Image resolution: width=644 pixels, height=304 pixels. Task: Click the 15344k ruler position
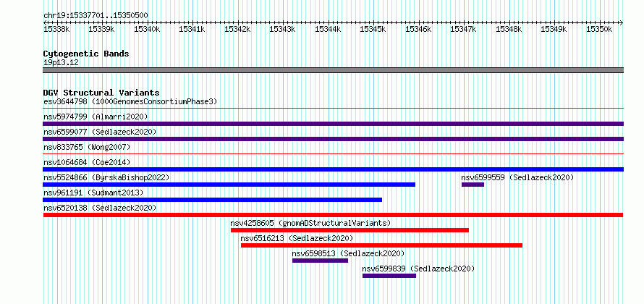tap(328, 29)
